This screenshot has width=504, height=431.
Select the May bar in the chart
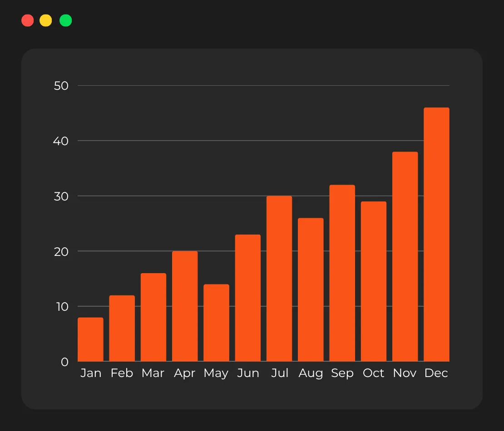(216, 323)
